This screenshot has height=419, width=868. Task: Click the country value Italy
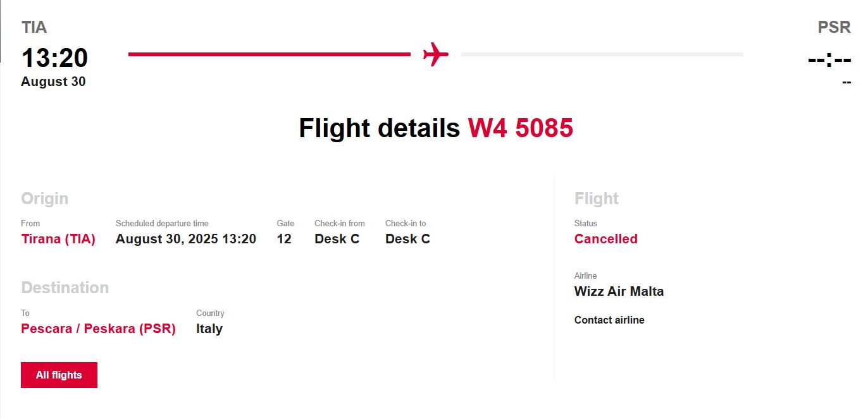tap(209, 329)
